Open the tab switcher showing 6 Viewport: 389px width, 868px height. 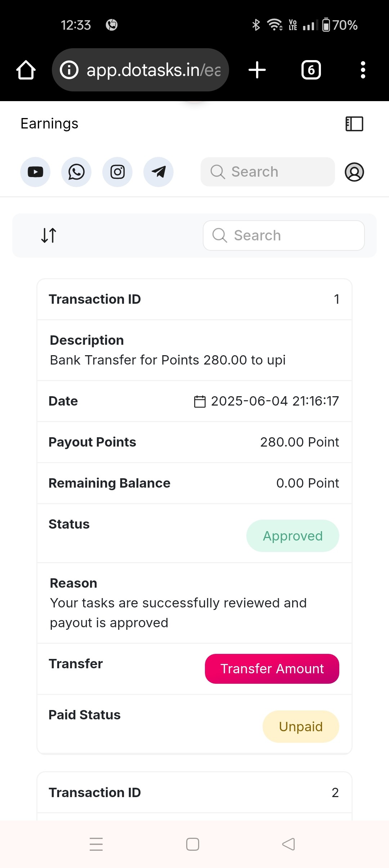coord(311,70)
